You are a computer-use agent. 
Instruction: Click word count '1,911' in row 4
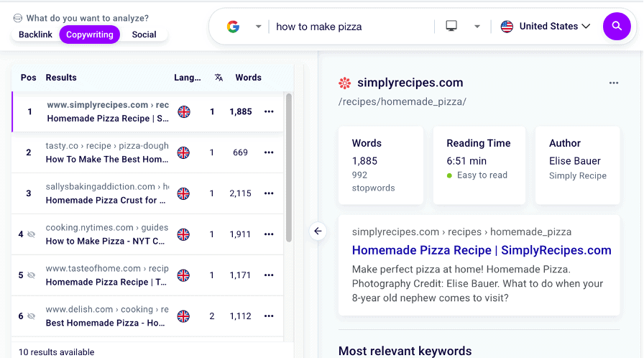[x=240, y=234]
